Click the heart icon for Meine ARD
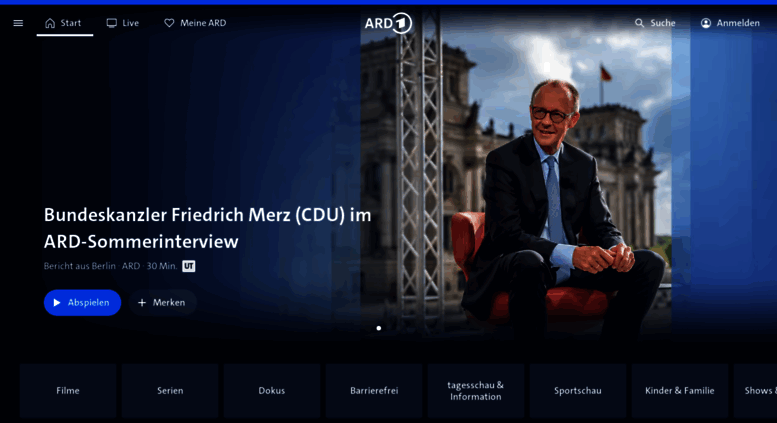 (169, 23)
